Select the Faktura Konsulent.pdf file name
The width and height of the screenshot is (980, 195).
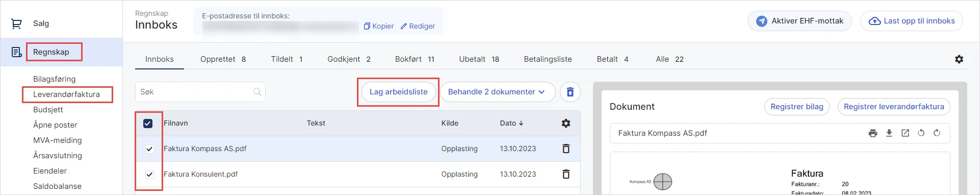tap(201, 174)
